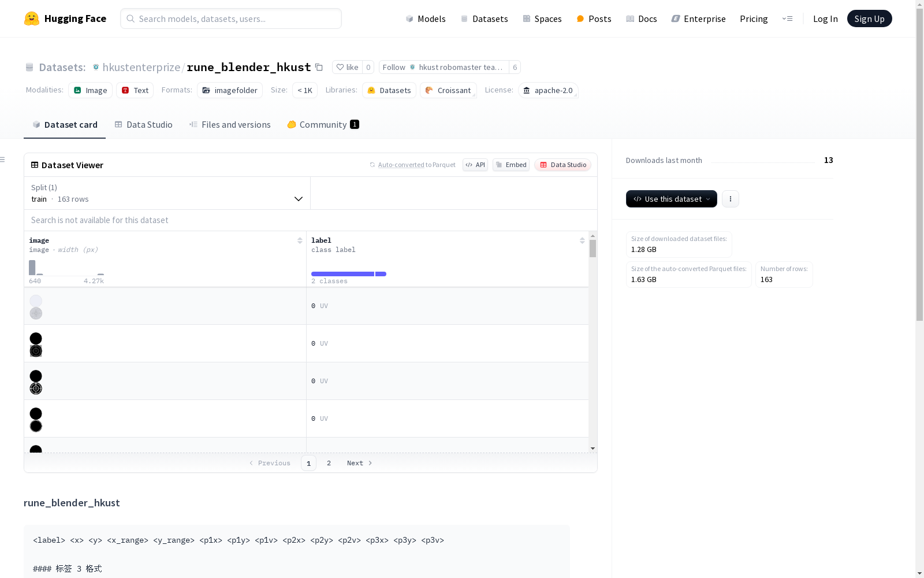
Task: Click the < 1K size tag
Action: (x=305, y=90)
